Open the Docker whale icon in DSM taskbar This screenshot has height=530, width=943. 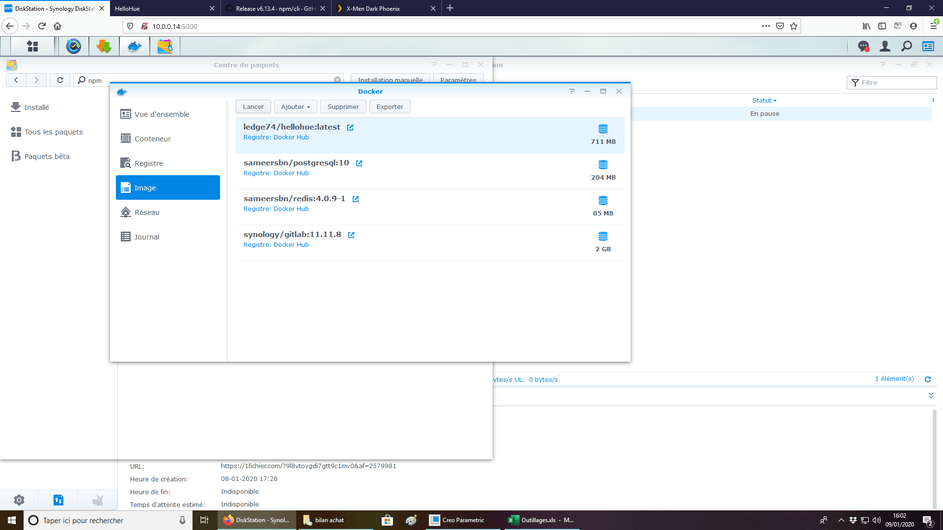[134, 46]
